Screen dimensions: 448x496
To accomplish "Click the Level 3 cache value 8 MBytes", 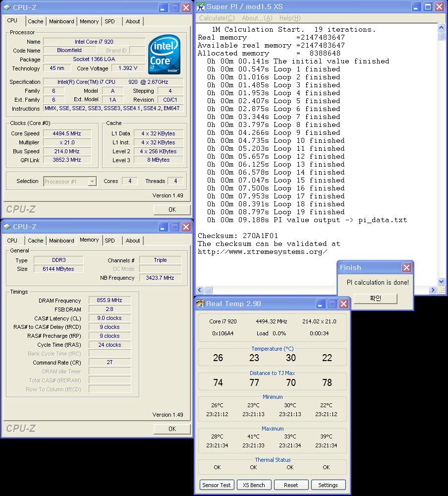I will click(159, 160).
